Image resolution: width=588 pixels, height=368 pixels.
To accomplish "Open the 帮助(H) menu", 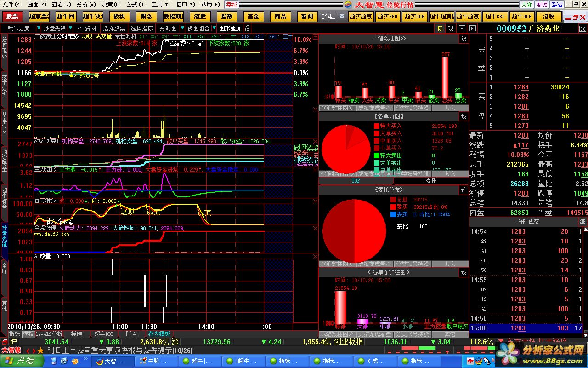I will pos(210,5).
